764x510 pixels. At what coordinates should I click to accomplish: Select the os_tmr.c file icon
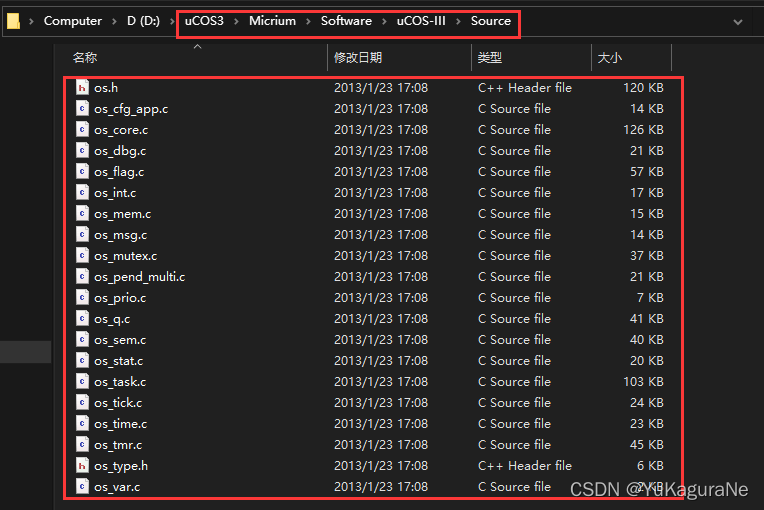[x=82, y=444]
